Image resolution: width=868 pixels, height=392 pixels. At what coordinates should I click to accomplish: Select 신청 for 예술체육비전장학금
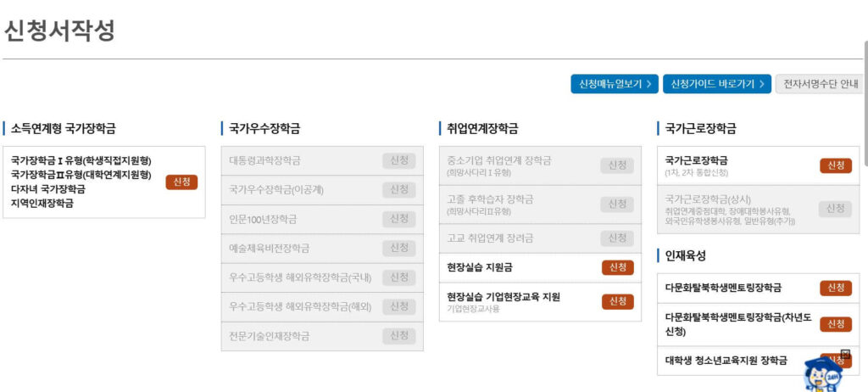398,248
